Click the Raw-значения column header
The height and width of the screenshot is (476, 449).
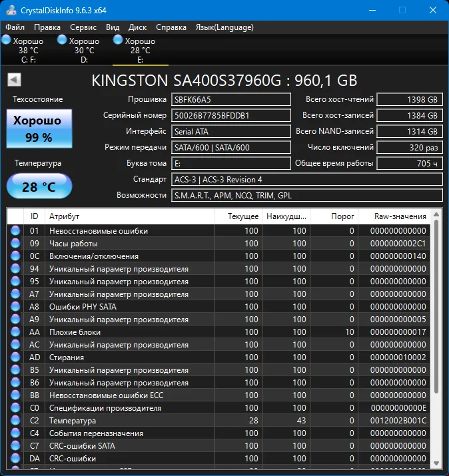(394, 216)
